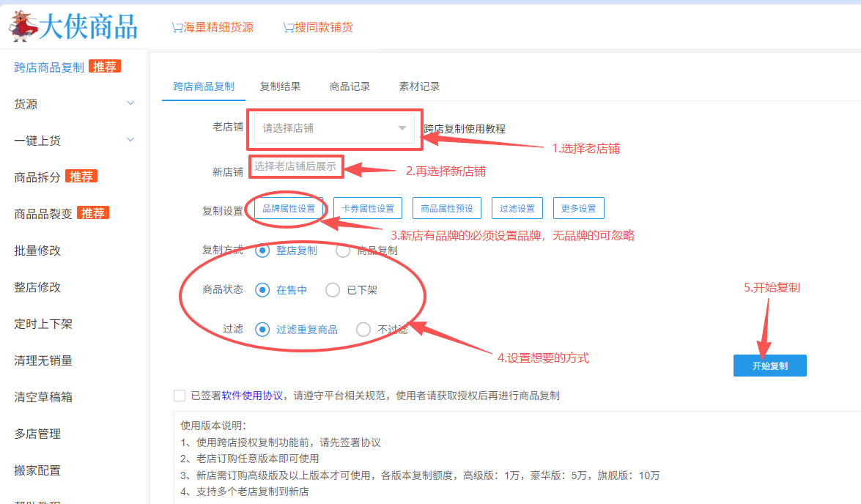Open the 软件使用协议 link

pos(252,396)
